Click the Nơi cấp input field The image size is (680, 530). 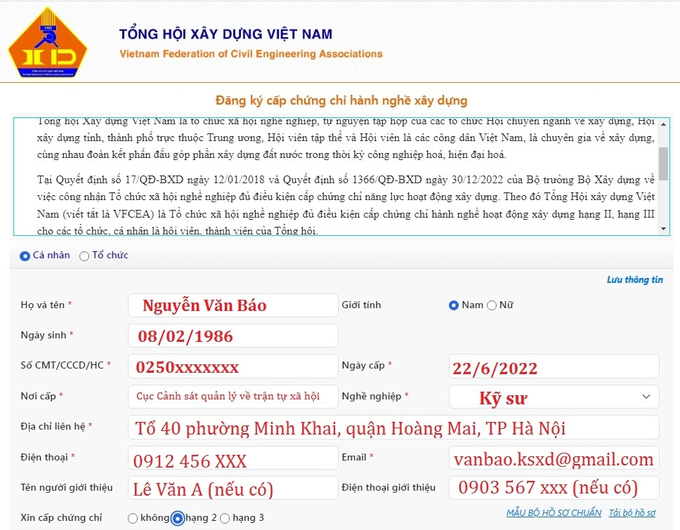233,396
